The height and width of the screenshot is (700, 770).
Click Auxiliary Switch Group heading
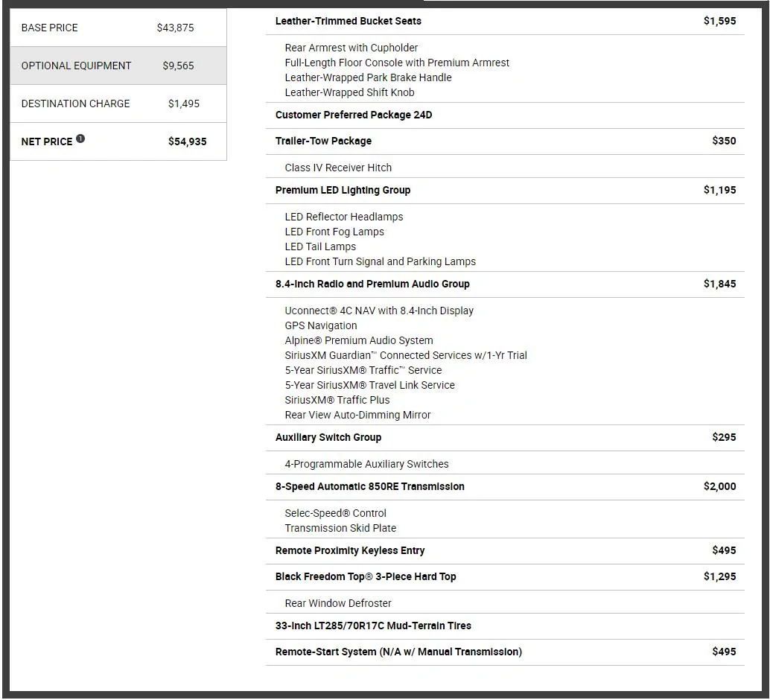click(x=328, y=437)
